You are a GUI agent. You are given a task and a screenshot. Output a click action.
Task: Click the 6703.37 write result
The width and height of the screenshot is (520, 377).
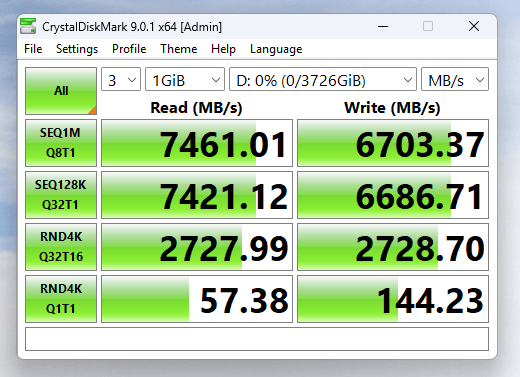(393, 143)
